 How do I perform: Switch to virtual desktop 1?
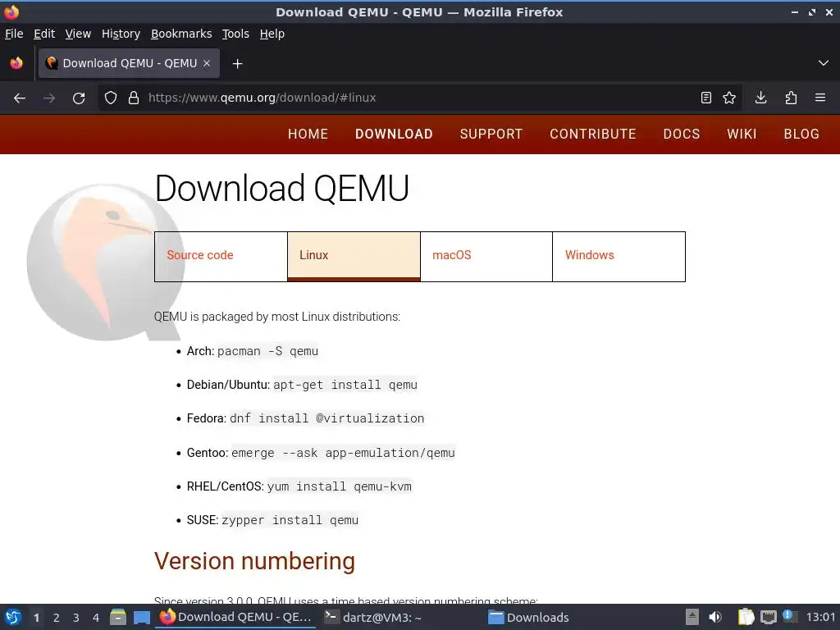[36, 618]
